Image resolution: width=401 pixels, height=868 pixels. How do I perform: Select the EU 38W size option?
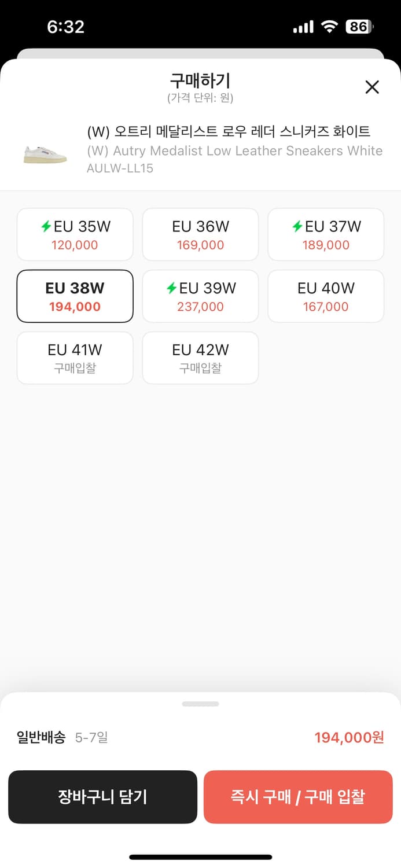[75, 296]
